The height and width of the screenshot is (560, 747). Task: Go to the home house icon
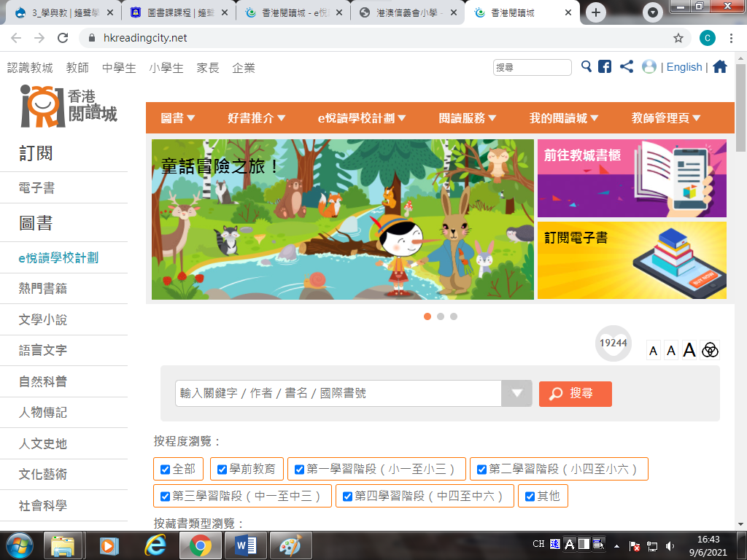tap(720, 66)
